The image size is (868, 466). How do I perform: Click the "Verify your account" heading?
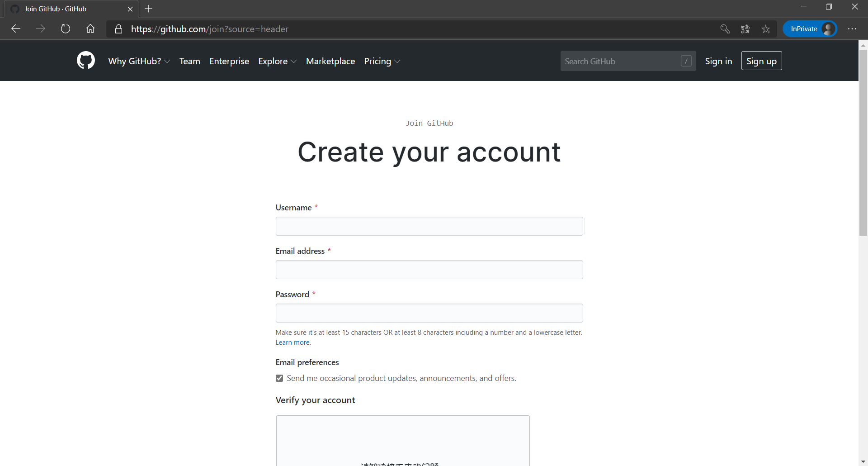[315, 400]
